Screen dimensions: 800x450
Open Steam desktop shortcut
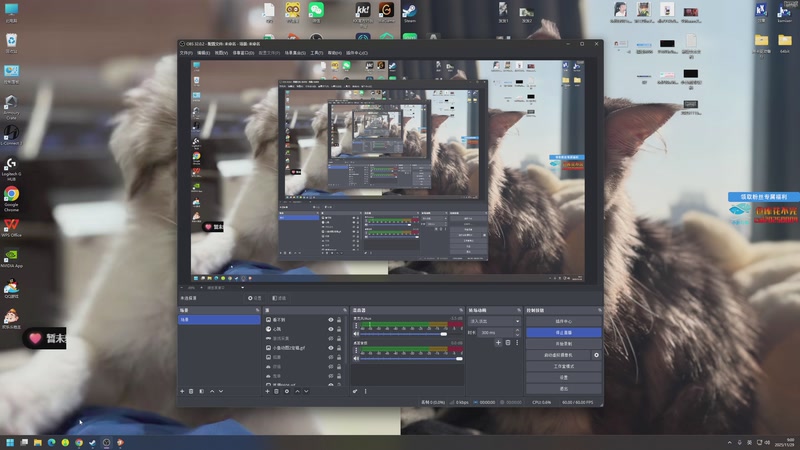tap(410, 13)
